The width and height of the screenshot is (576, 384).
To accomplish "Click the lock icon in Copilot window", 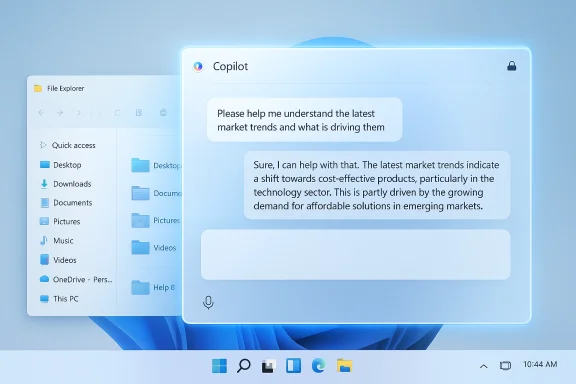I will tap(512, 66).
